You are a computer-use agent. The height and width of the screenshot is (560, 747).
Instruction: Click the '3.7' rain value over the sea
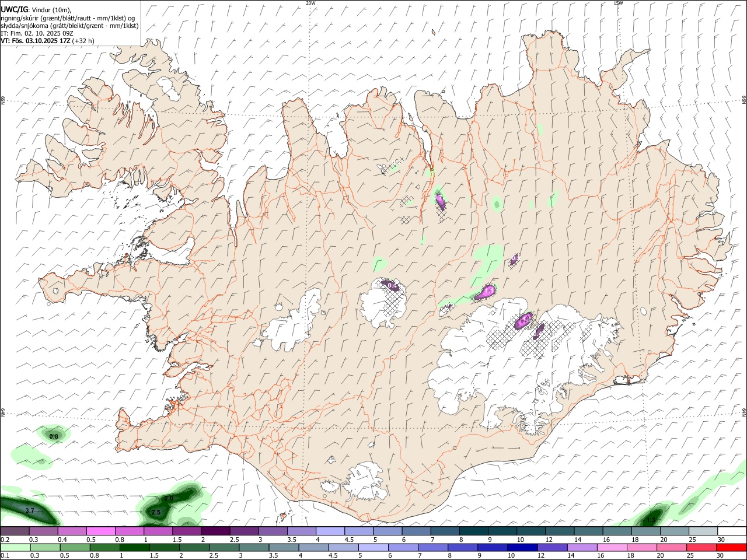tap(30, 510)
